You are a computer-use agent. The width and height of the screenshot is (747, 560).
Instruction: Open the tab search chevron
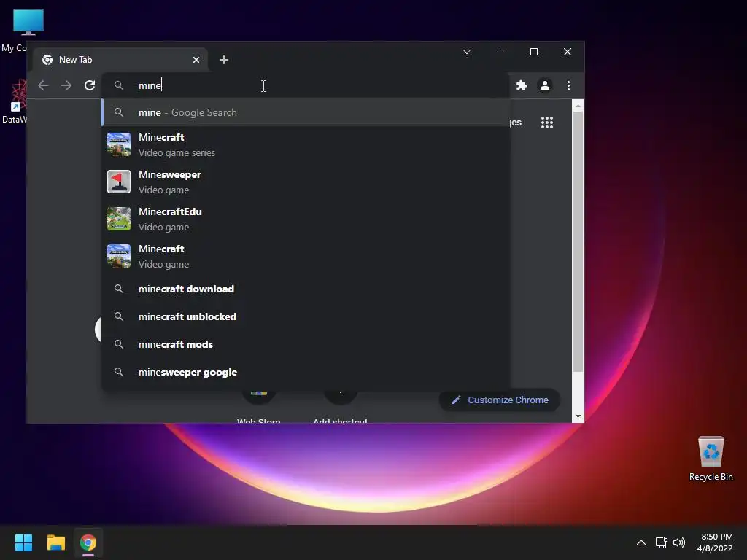467,52
